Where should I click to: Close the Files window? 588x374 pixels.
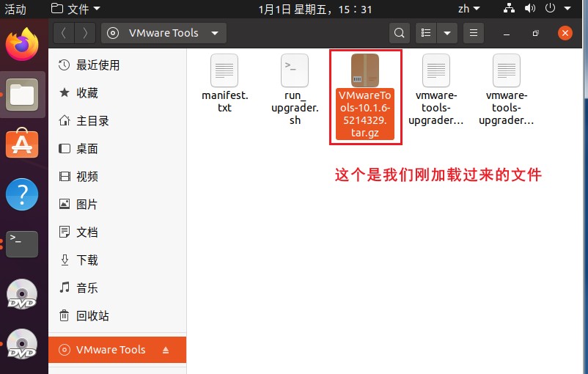[565, 34]
